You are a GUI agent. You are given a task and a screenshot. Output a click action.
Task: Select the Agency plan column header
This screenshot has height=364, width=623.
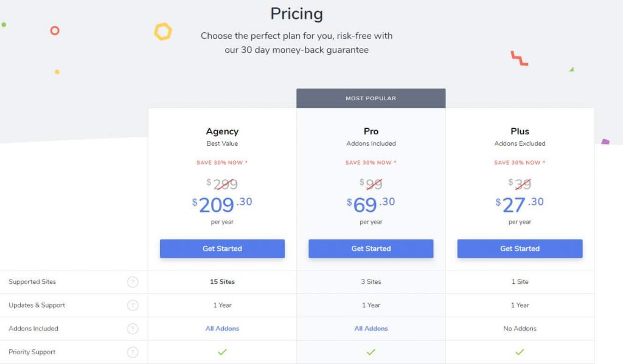coord(222,131)
